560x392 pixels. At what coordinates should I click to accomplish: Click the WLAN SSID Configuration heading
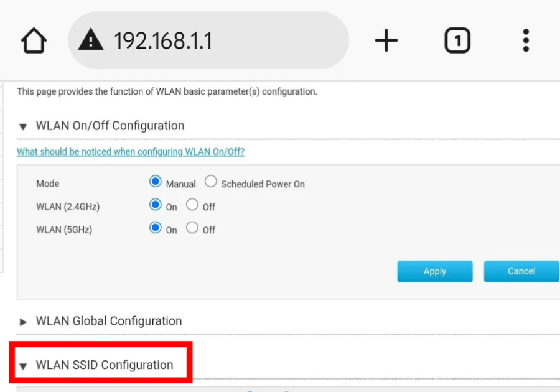105,365
